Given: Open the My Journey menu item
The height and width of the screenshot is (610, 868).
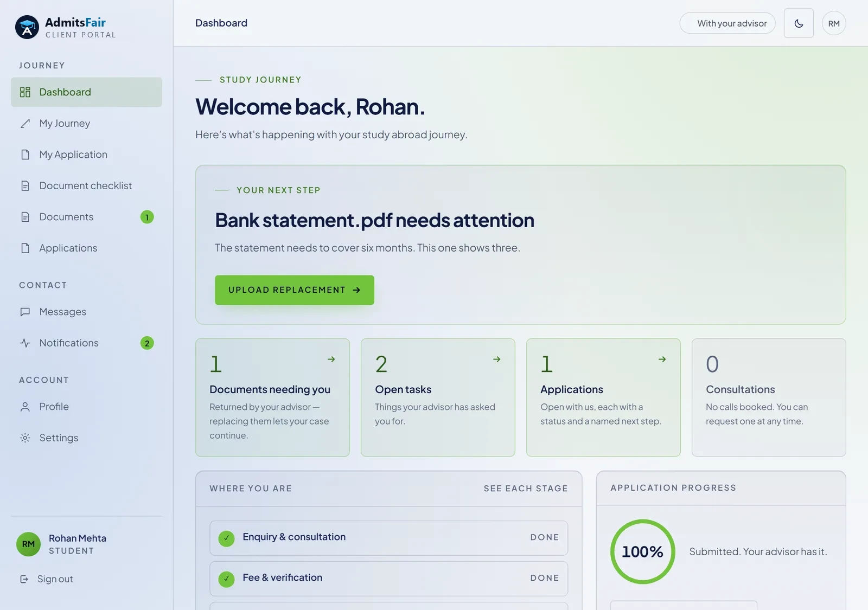Looking at the screenshot, I should tap(86, 124).
